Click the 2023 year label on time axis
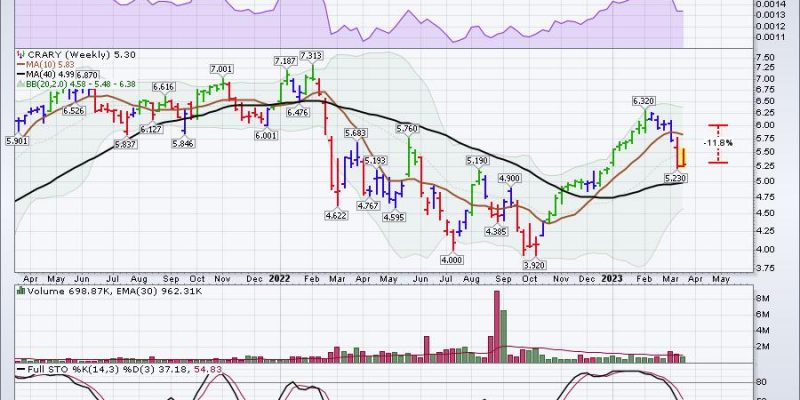 click(612, 279)
